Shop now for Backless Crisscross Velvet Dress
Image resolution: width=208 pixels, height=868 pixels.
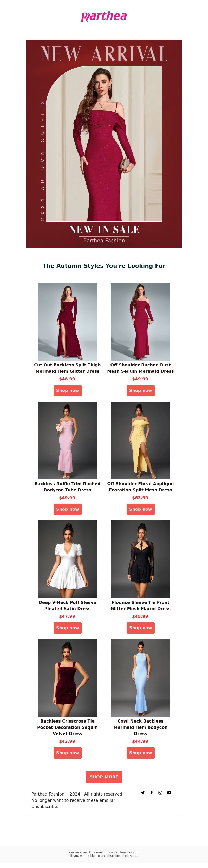tap(67, 753)
